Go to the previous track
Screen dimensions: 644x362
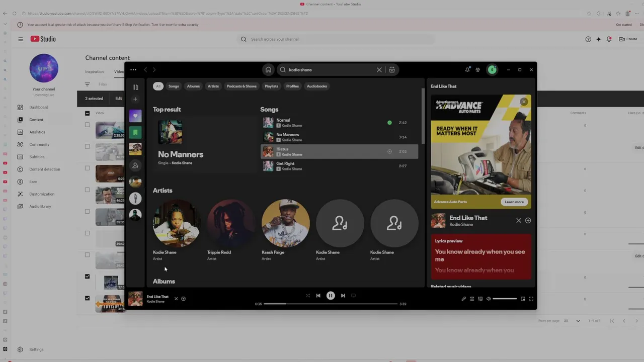318,296
